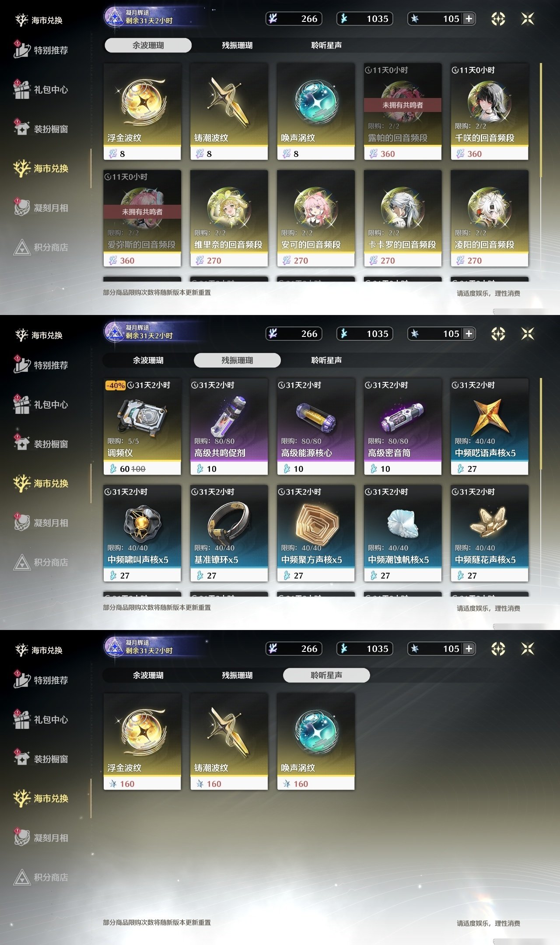This screenshot has width=560, height=945.
Task: Open the 中频隧花声核x5 flower item
Action: [x=490, y=533]
